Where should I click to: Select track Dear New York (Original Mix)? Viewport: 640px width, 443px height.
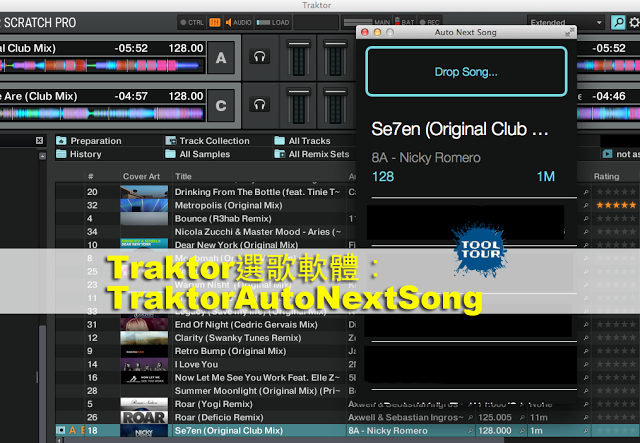(236, 245)
